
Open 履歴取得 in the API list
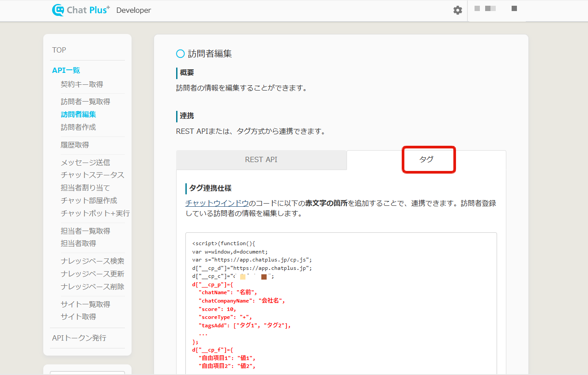(x=75, y=145)
